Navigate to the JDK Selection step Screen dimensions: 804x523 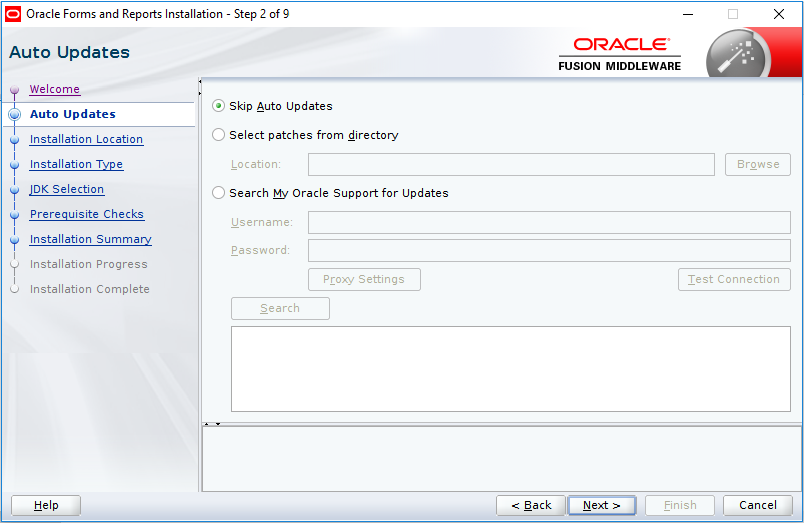click(67, 189)
